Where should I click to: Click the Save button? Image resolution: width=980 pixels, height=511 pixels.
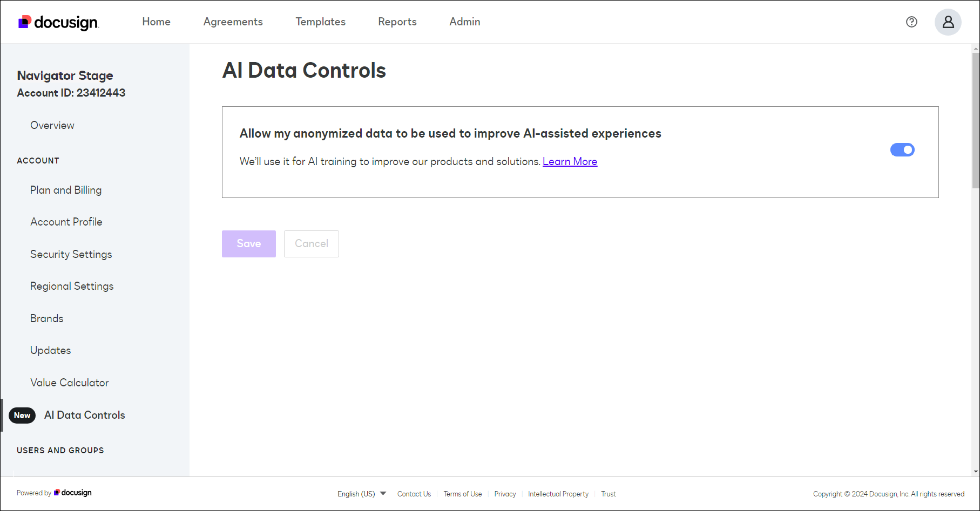point(248,243)
